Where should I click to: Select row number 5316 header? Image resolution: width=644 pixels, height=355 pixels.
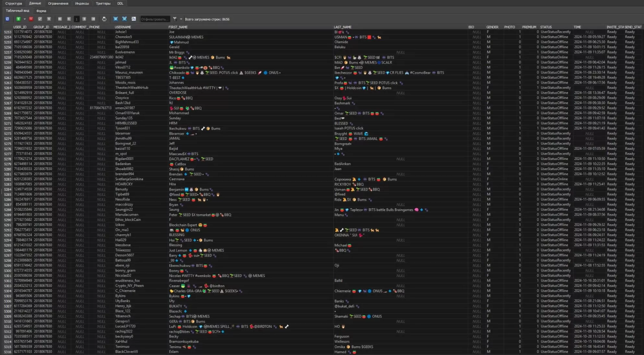(8, 352)
